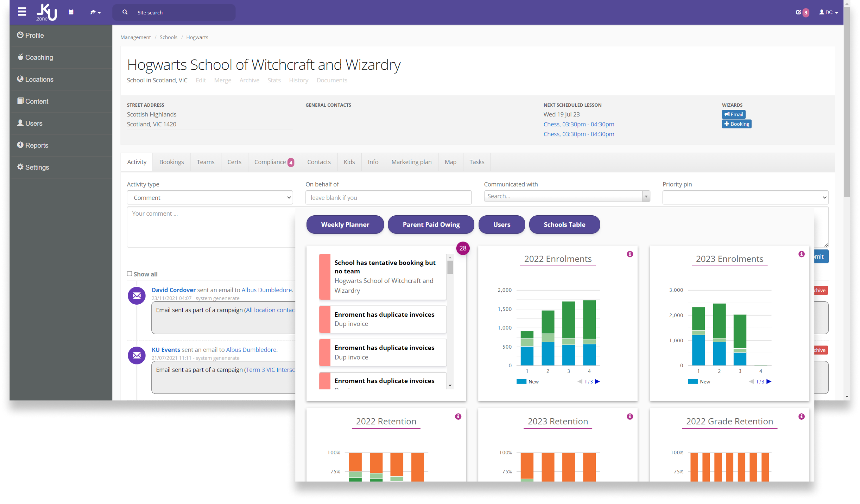Switch to the Teams tab

[x=205, y=162]
